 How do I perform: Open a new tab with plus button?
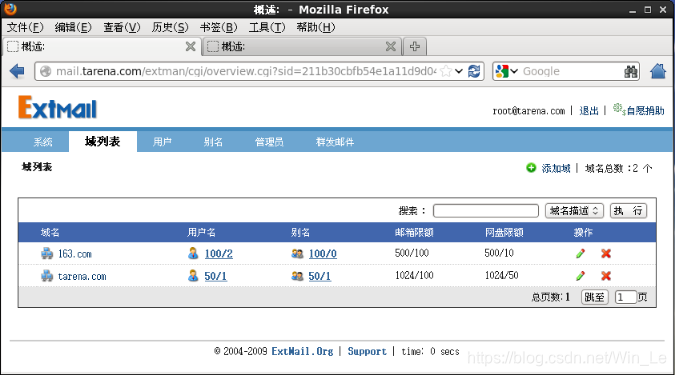click(x=415, y=46)
